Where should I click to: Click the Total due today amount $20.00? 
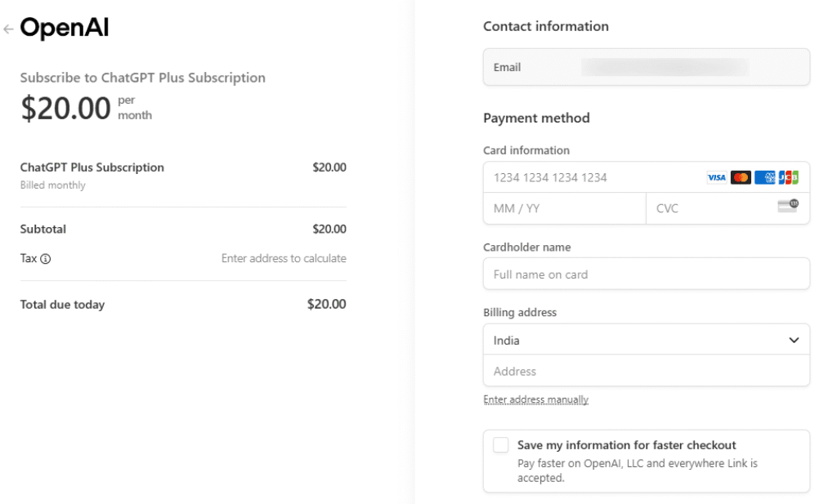[x=327, y=304]
